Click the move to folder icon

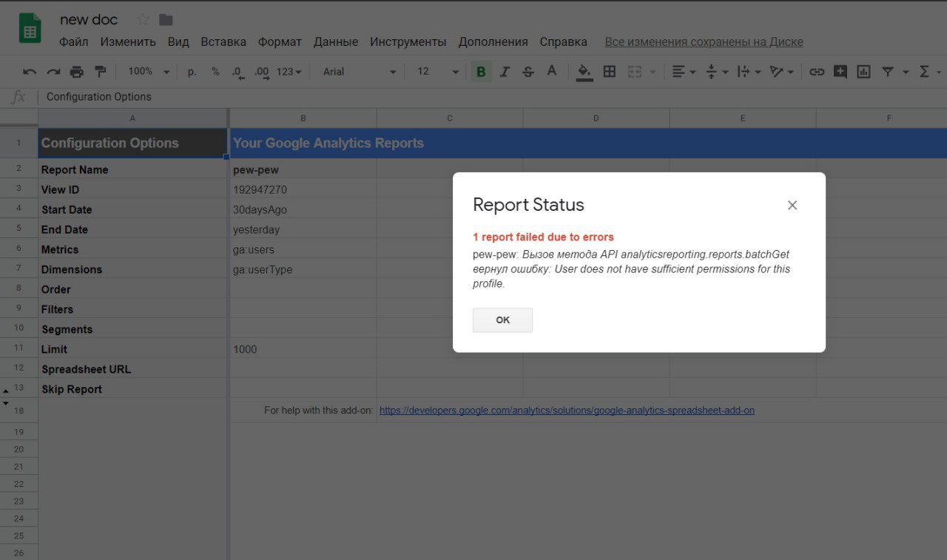[166, 20]
